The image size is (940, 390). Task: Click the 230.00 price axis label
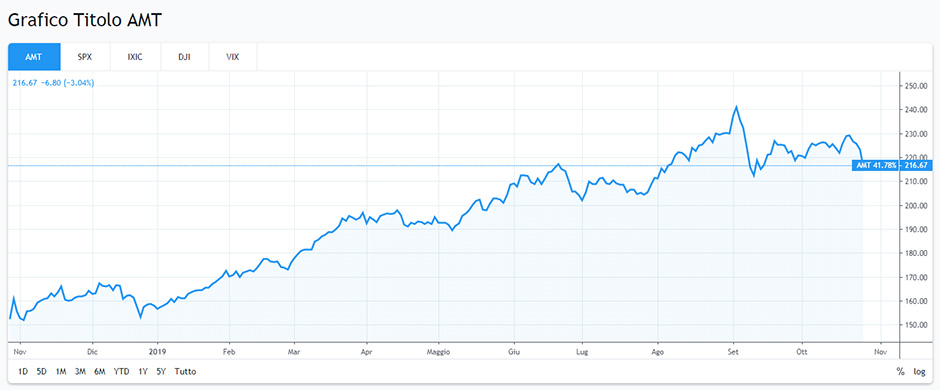point(916,134)
